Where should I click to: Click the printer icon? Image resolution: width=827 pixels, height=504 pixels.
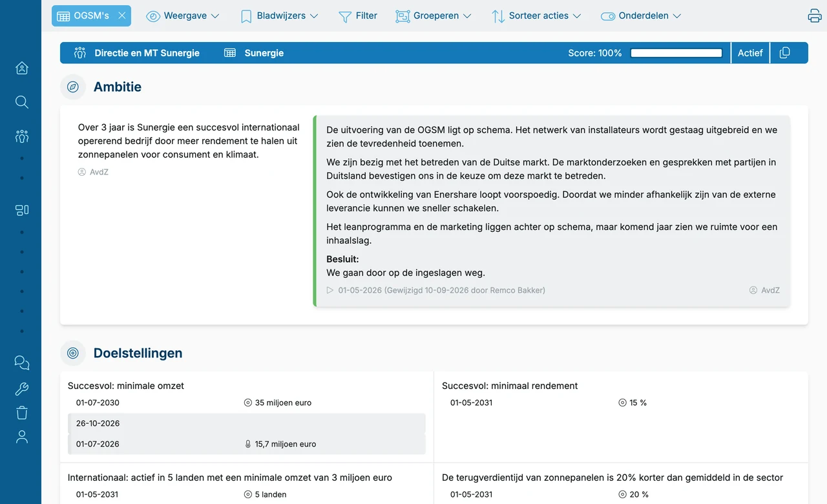coord(815,16)
